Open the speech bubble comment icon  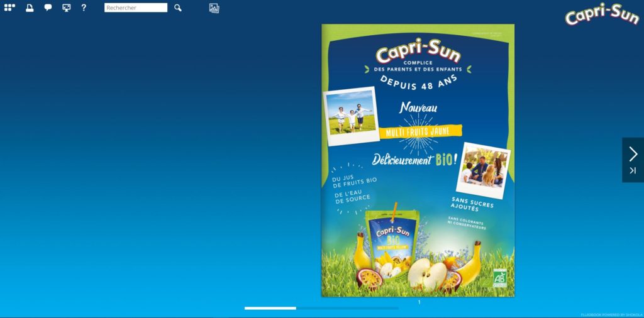coord(48,8)
